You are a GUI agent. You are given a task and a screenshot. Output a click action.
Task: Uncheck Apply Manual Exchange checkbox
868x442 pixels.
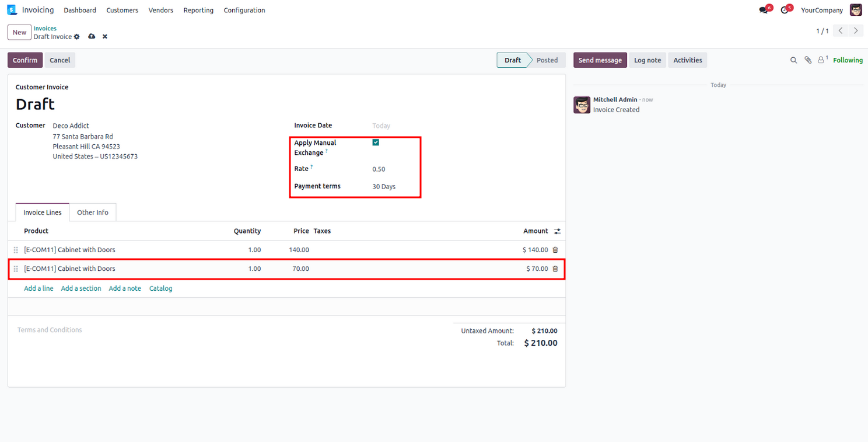376,142
